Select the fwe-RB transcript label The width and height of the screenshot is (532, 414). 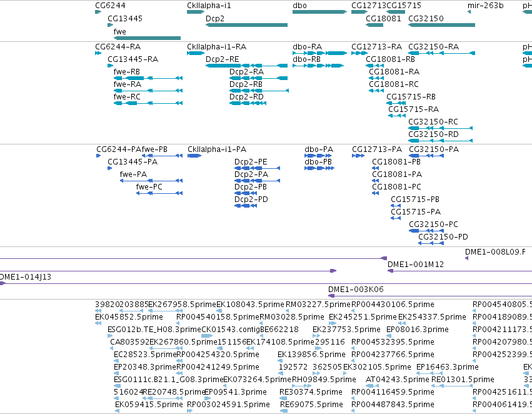pyautogui.click(x=126, y=71)
